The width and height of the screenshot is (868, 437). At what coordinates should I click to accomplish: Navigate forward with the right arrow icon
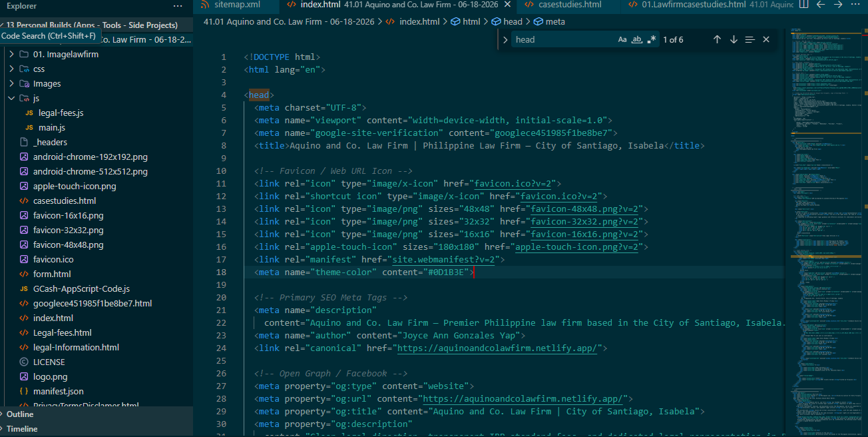coord(838,5)
